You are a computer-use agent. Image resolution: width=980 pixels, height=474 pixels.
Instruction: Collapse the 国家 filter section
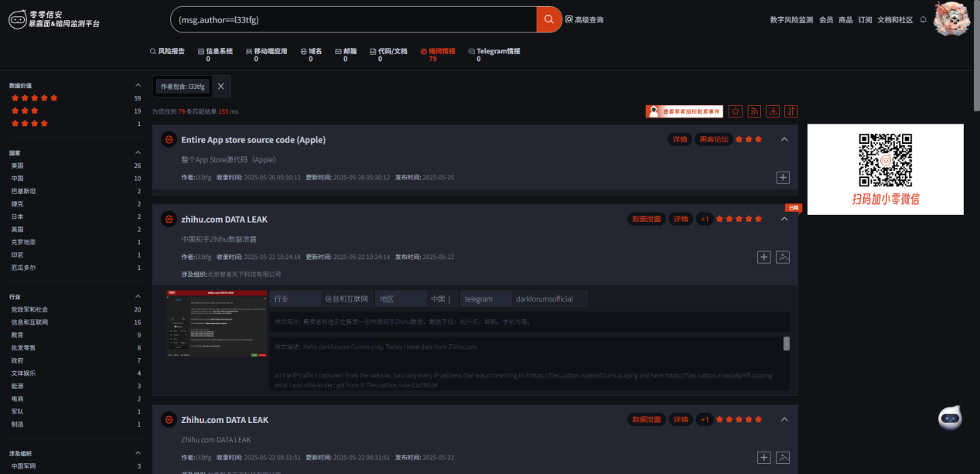(138, 153)
